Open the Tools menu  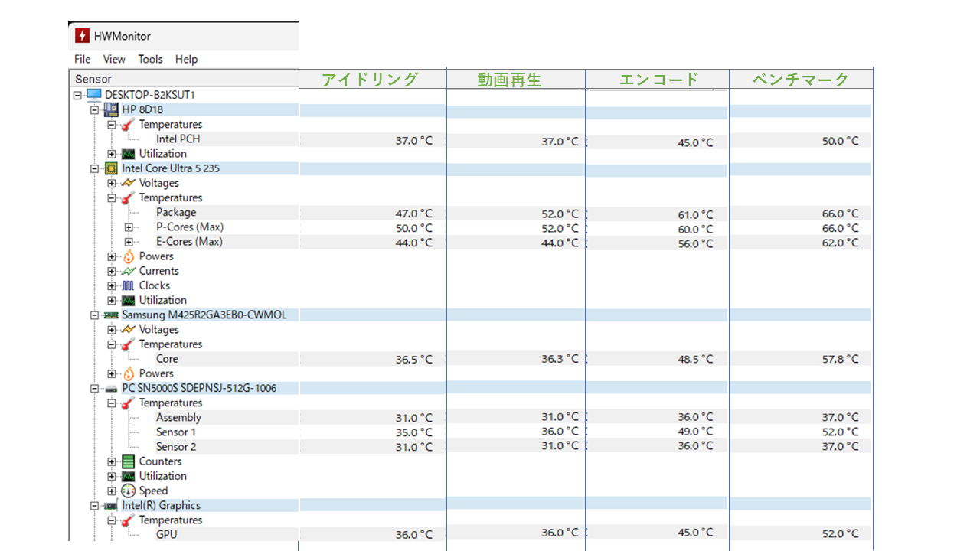[x=150, y=59]
